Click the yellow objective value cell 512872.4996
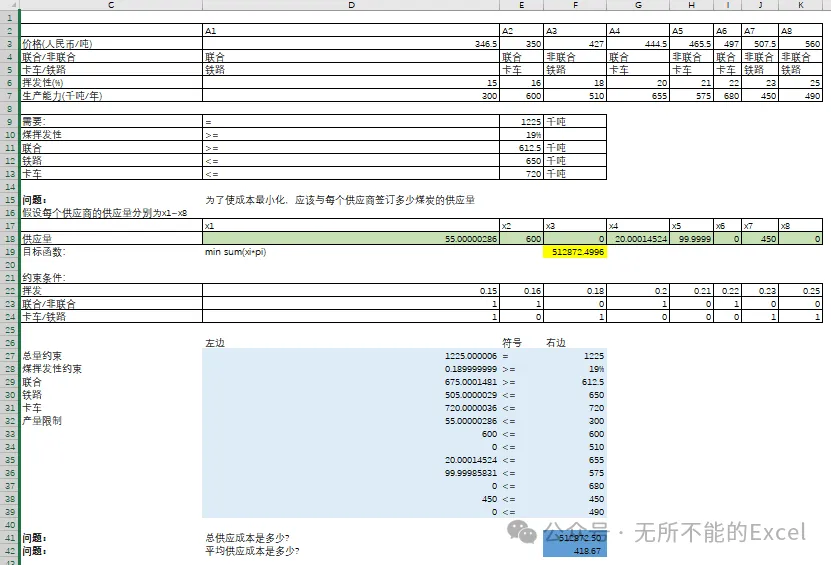Image resolution: width=831 pixels, height=565 pixels. 575,252
